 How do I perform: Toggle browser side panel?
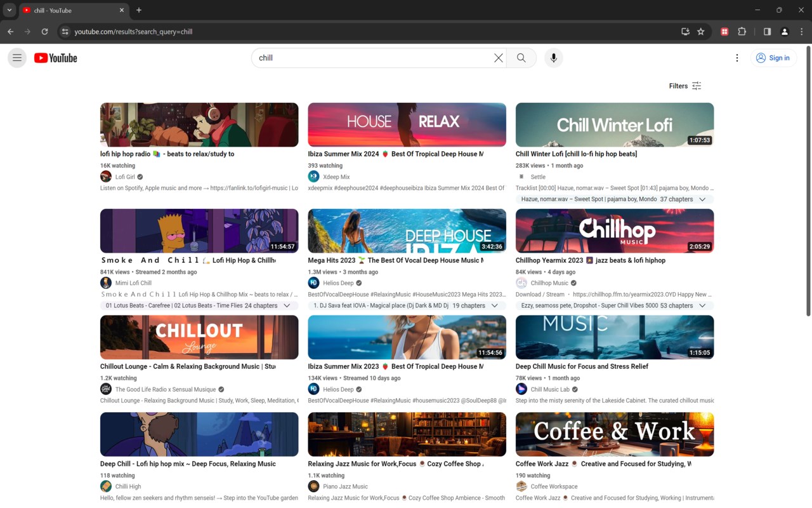coord(767,32)
